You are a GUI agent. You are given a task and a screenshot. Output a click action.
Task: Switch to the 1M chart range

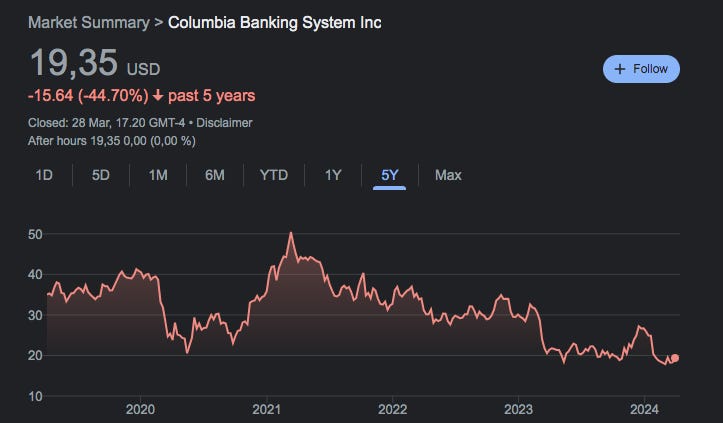coord(158,175)
